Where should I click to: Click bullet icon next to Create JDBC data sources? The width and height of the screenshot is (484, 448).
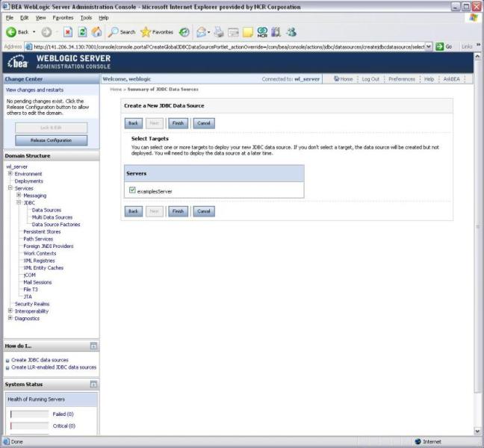pos(7,361)
